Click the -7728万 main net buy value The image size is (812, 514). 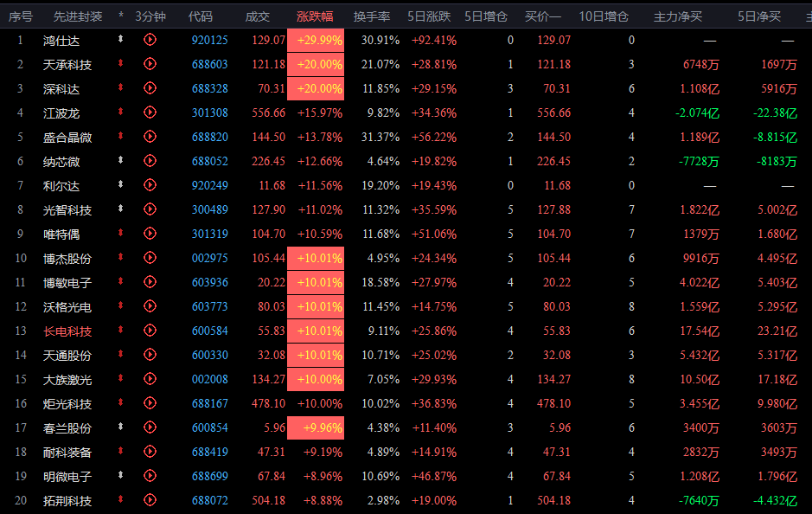point(699,162)
